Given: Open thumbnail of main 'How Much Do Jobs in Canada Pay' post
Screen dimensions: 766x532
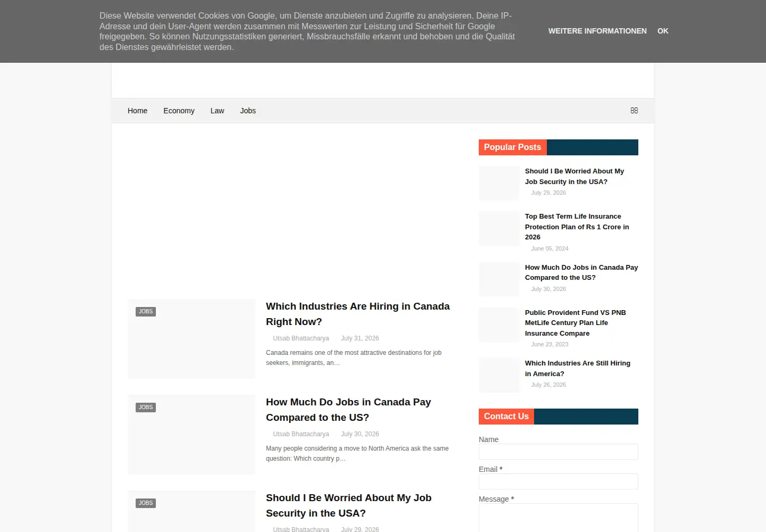Looking at the screenshot, I should (191, 435).
